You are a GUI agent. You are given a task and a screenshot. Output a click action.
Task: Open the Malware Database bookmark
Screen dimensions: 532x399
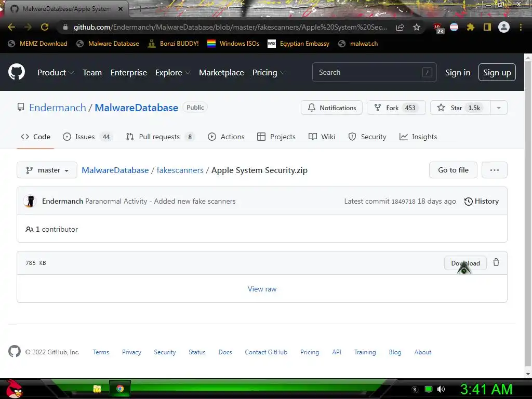pyautogui.click(x=108, y=44)
